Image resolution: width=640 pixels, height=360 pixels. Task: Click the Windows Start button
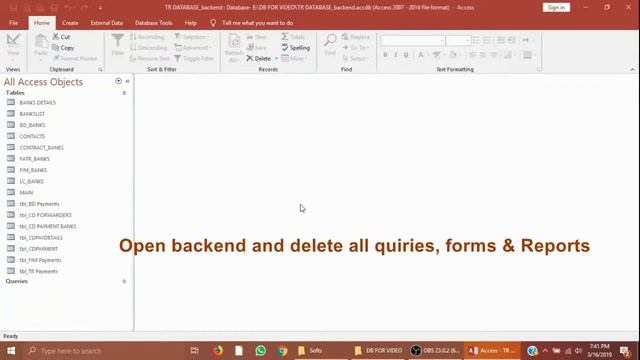pos(11,351)
